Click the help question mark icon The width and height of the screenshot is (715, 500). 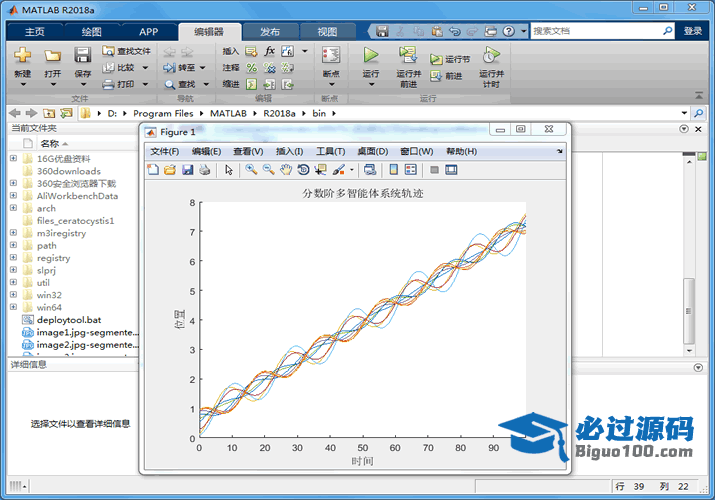(508, 31)
